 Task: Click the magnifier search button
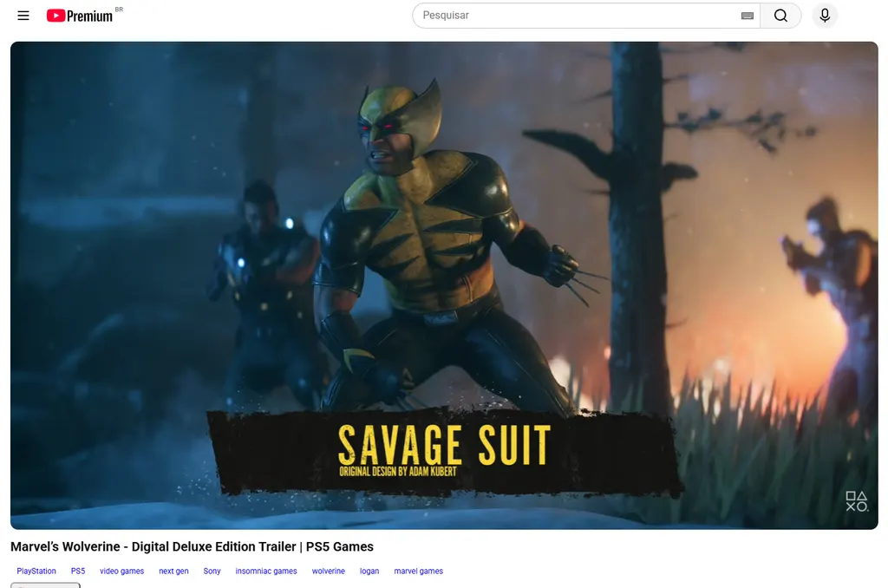[x=780, y=16]
